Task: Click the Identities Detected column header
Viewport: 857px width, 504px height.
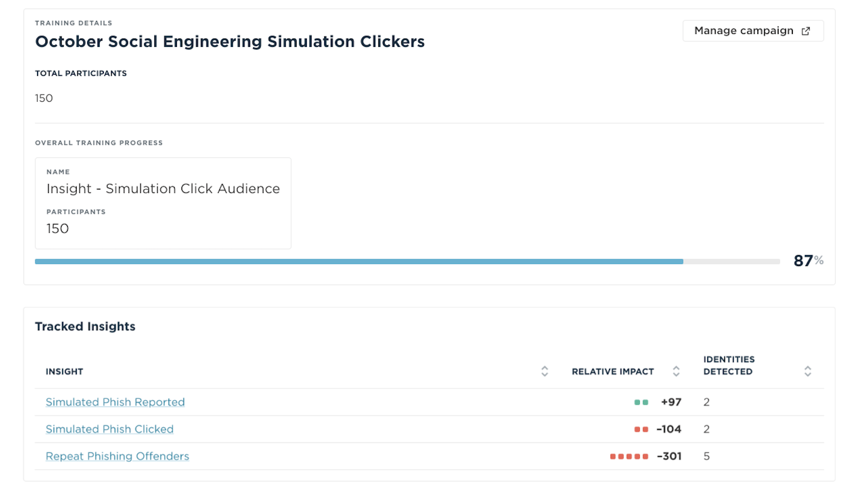Action: click(x=729, y=365)
